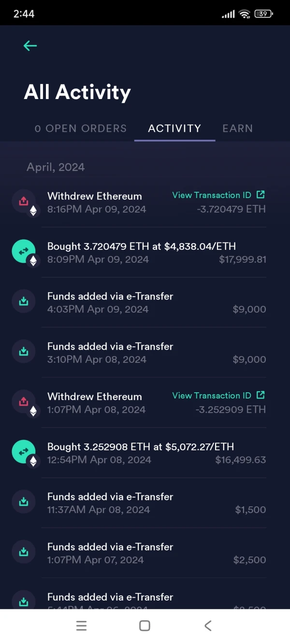Viewport: 290px width, 644px height.
Task: Tap deposit icon for 3:10PM Apr 08 e-Transfer
Action: point(24,352)
